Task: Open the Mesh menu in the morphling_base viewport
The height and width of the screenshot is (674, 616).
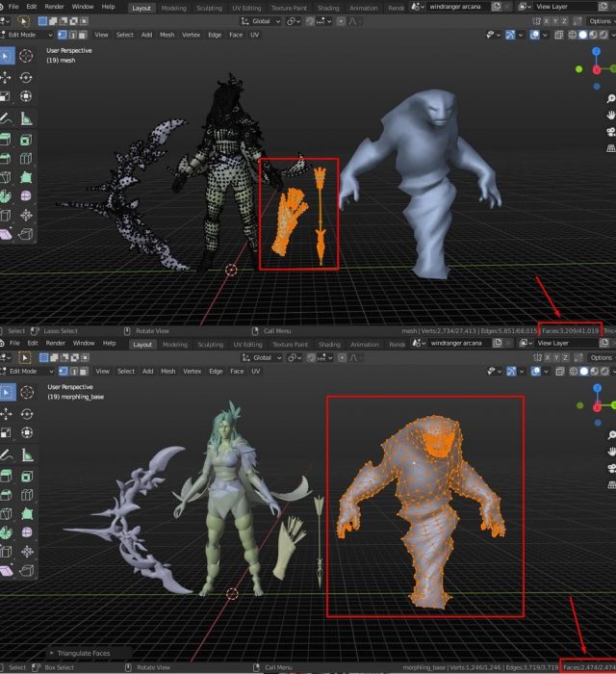Action: coord(168,372)
